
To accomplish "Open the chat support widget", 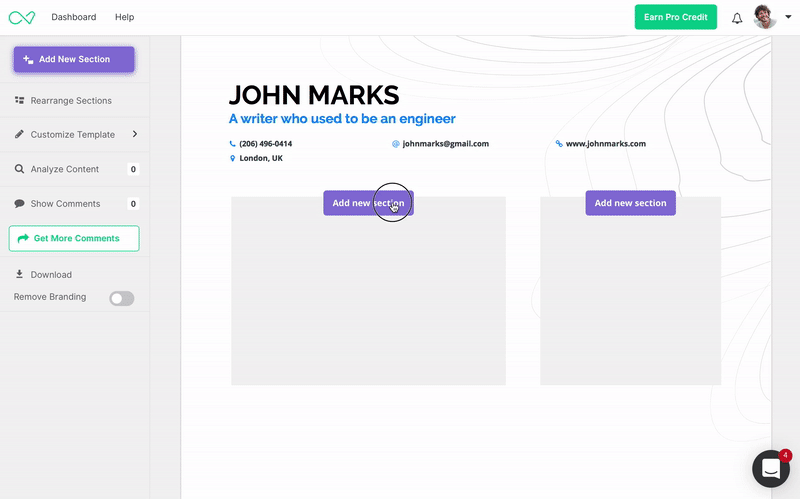I will (770, 468).
